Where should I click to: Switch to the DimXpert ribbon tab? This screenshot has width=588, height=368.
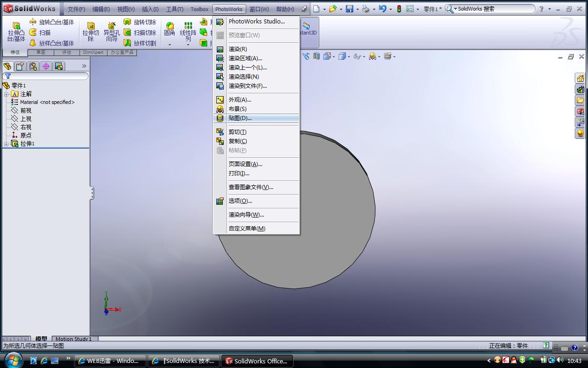[x=93, y=52]
